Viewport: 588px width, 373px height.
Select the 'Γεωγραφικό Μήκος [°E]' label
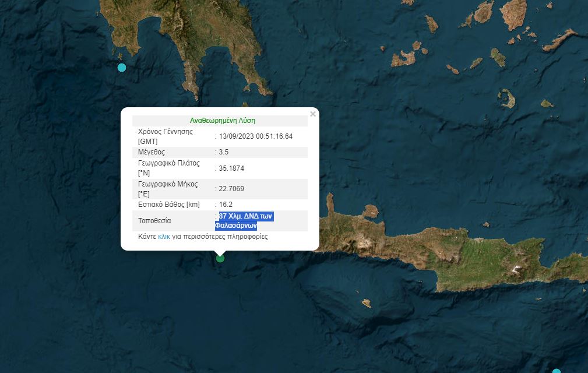[x=168, y=189]
